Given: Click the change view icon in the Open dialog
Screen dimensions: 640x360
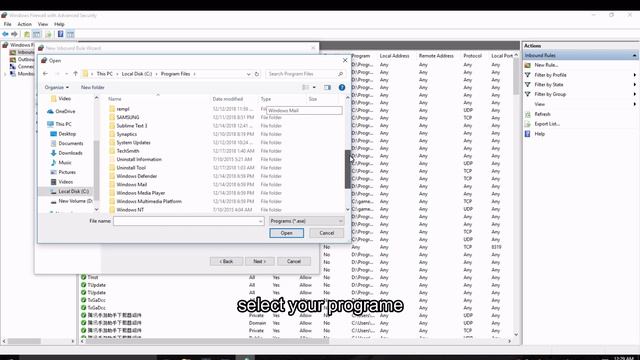Looking at the screenshot, I should [305, 87].
